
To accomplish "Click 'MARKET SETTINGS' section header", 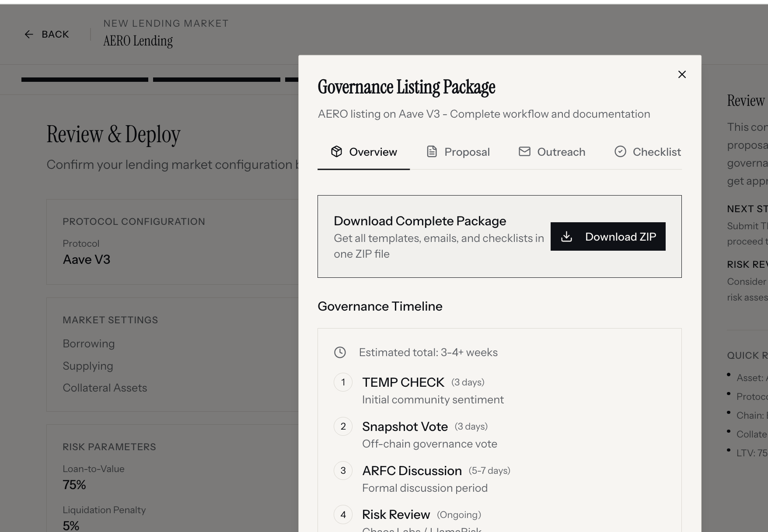I will (x=110, y=320).
